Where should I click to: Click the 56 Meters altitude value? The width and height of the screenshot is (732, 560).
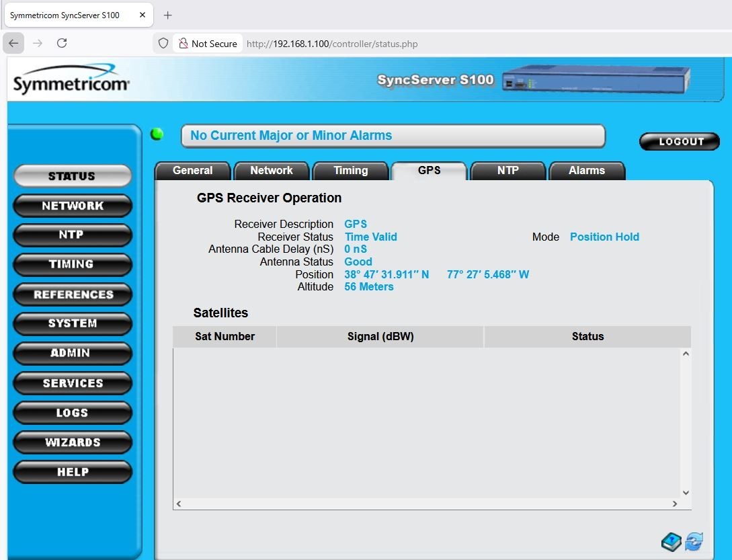[369, 287]
